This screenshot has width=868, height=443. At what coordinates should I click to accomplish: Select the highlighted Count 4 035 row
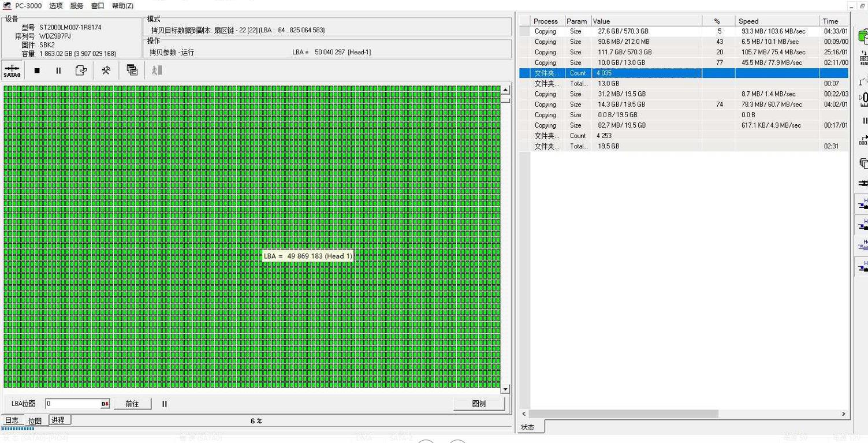647,73
